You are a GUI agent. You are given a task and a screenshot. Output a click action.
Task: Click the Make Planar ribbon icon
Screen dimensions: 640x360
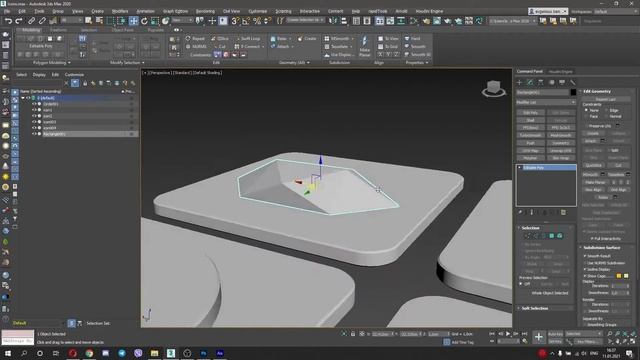point(364,46)
